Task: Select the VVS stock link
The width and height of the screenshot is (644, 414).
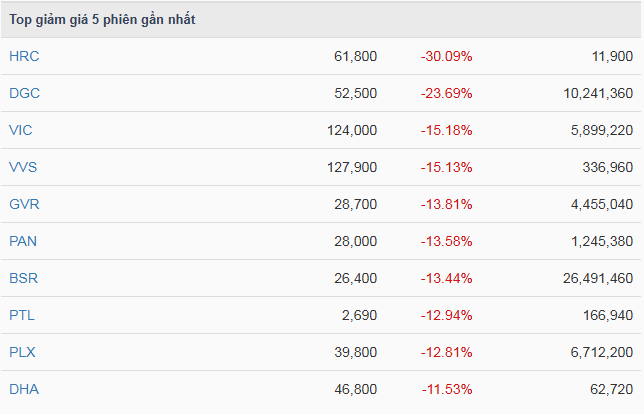Action: [23, 167]
